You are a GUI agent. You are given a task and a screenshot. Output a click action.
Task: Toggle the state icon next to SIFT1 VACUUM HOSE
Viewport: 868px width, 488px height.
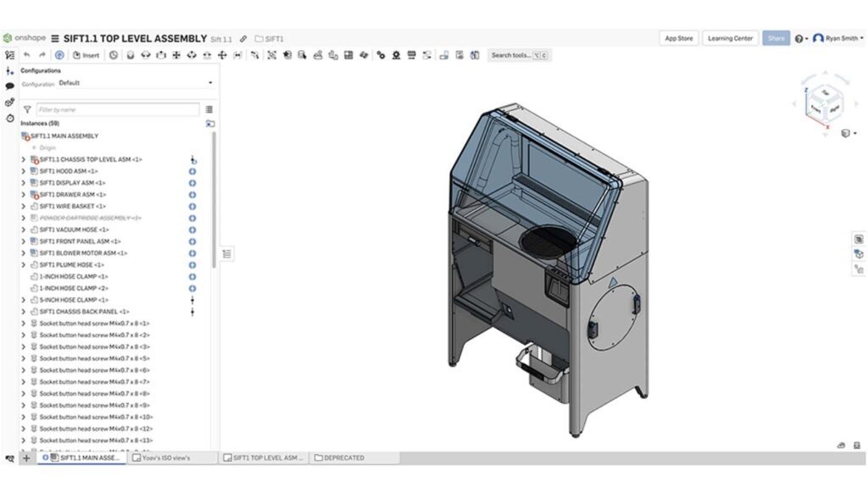tap(192, 229)
